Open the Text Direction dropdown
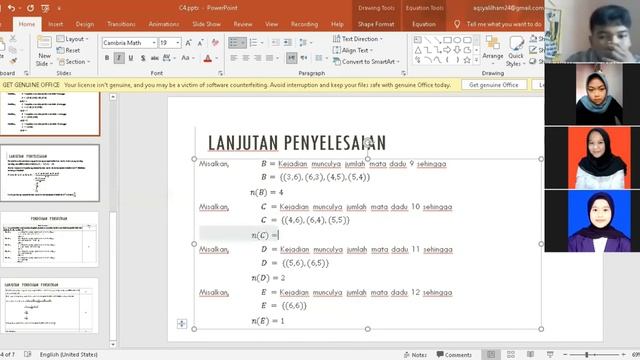Screen dimensions: 640x360 click(x=358, y=39)
